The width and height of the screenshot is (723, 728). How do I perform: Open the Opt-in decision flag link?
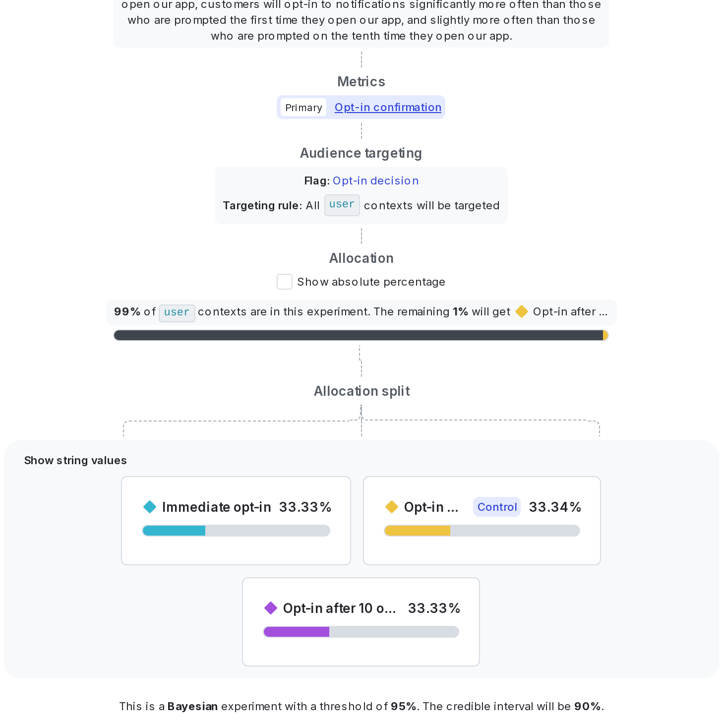pos(375,181)
